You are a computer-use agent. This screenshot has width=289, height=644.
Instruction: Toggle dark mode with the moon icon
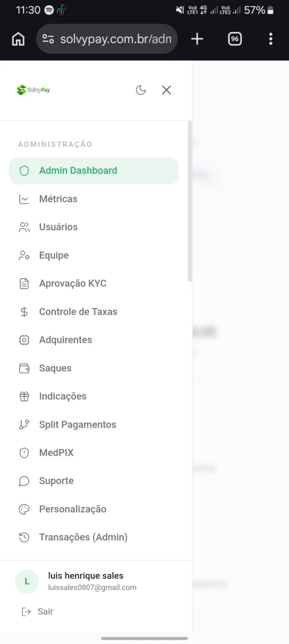coord(141,90)
